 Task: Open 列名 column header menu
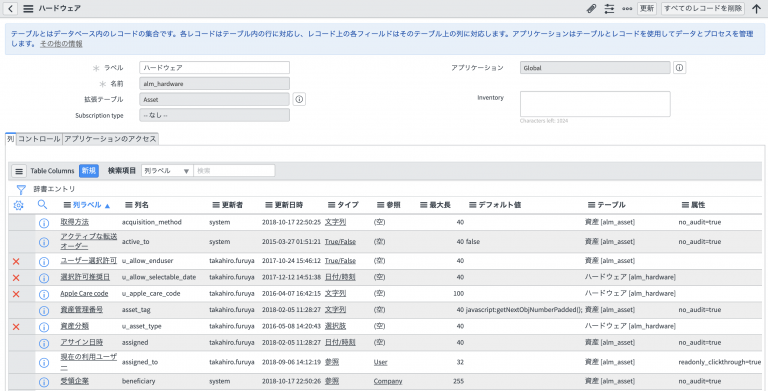(x=129, y=205)
